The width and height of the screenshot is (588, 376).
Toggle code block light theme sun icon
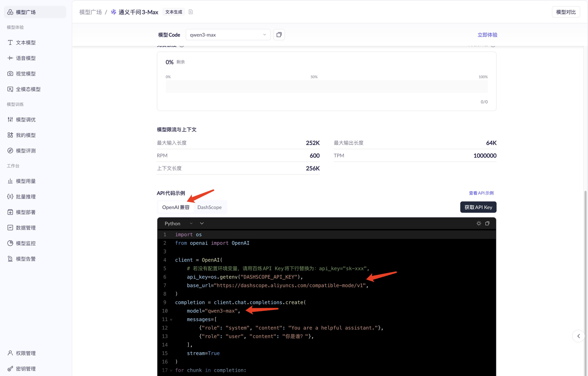(x=479, y=223)
